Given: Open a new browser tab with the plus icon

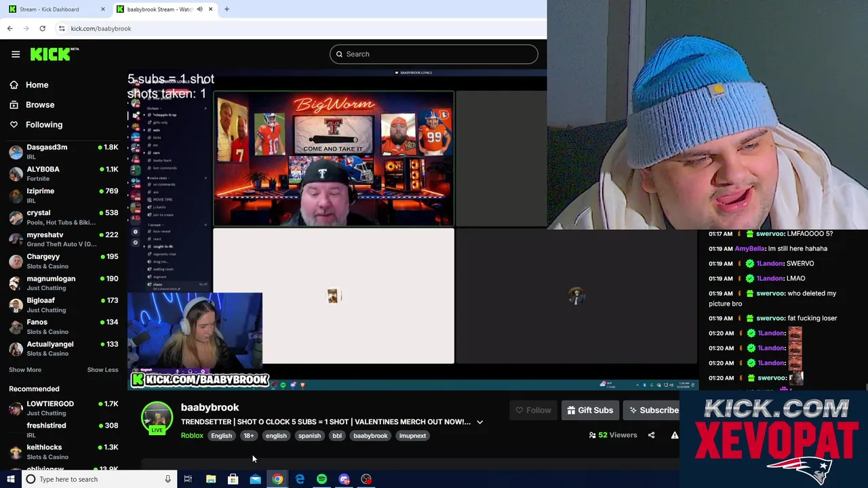Looking at the screenshot, I should 226,9.
